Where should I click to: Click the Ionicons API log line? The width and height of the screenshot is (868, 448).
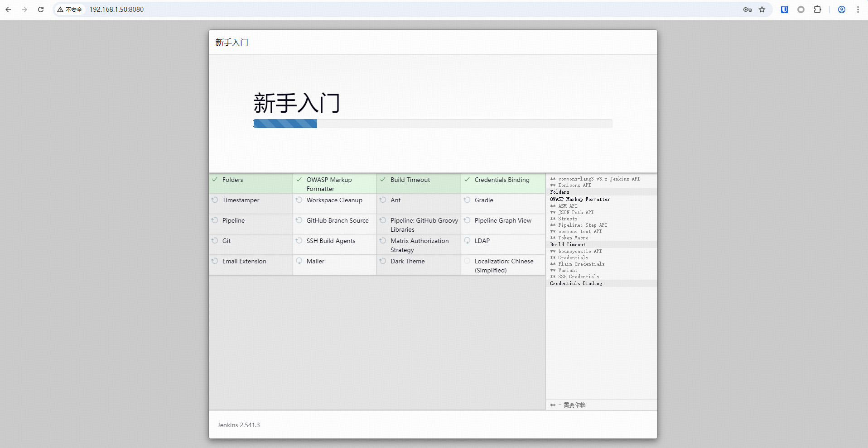tap(570, 185)
